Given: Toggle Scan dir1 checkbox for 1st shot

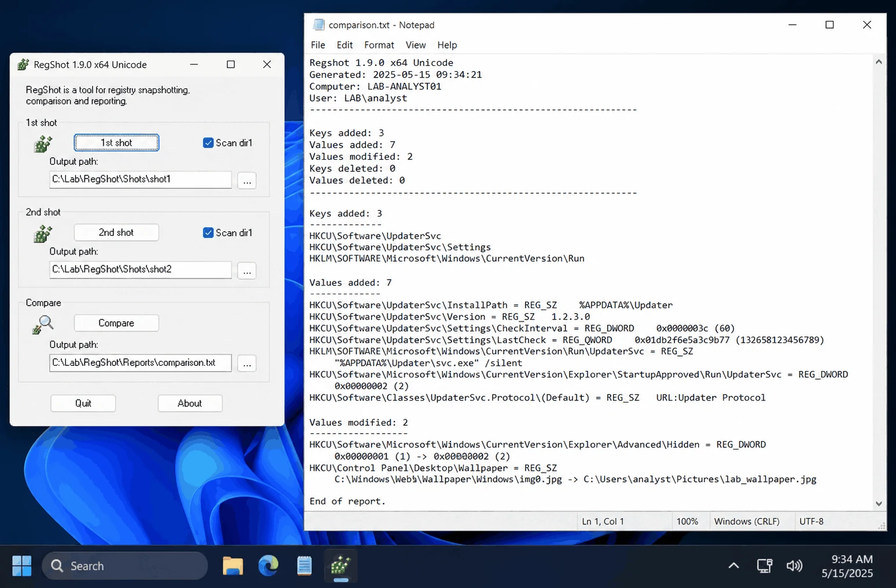Looking at the screenshot, I should point(208,143).
